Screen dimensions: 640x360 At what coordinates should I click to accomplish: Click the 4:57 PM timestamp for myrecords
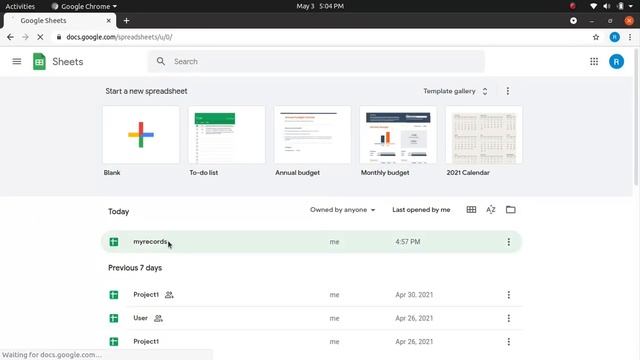[x=407, y=242]
